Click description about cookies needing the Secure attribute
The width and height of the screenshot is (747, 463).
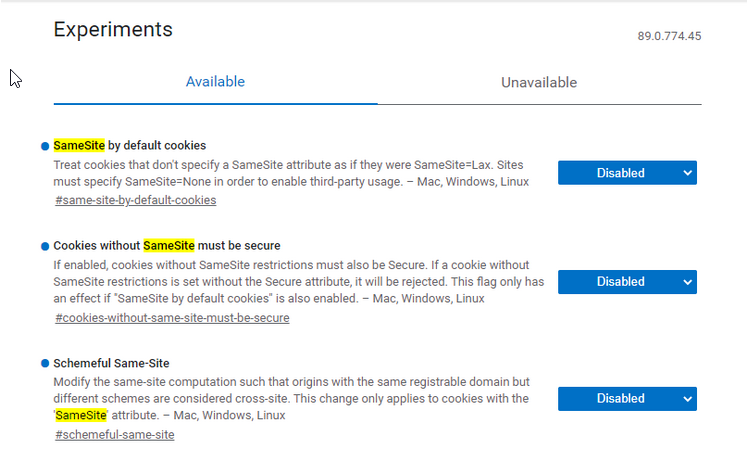298,282
